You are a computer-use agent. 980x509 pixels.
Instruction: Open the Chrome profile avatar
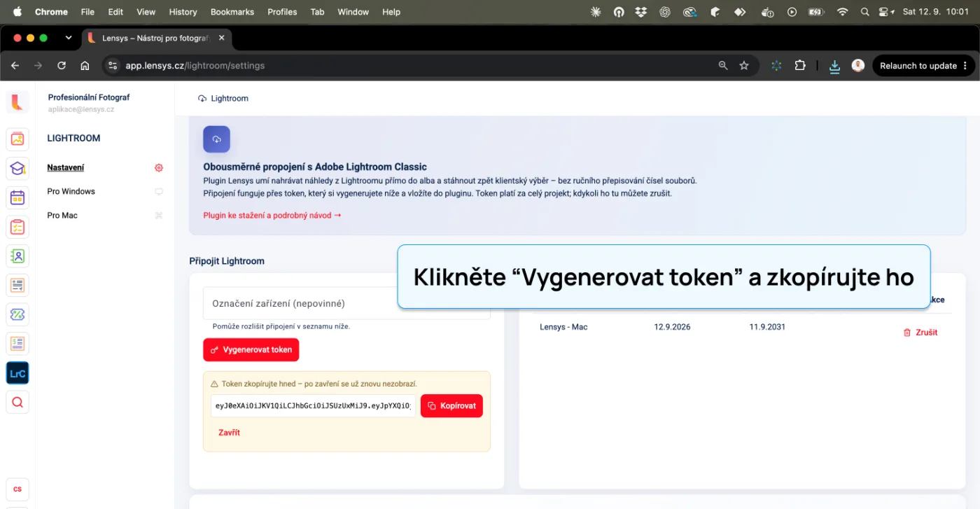point(857,65)
